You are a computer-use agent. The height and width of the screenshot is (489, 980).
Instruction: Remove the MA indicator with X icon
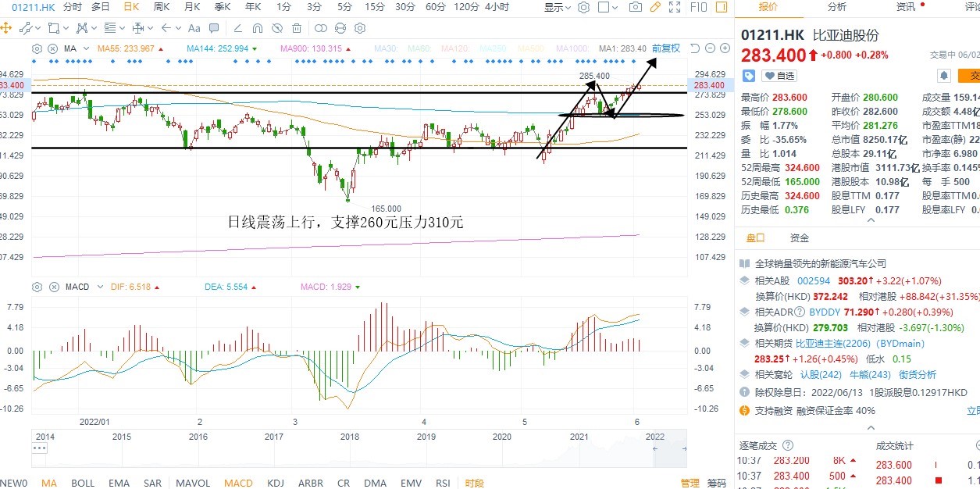52,48
